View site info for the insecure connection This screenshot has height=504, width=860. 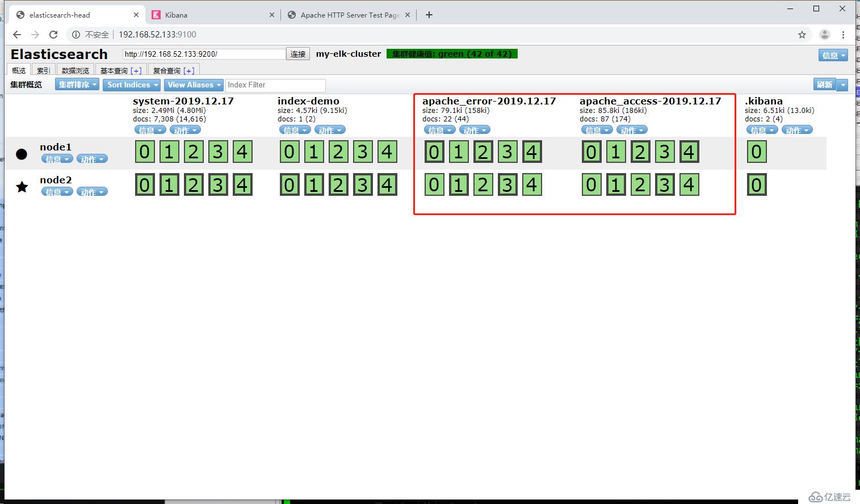(76, 35)
